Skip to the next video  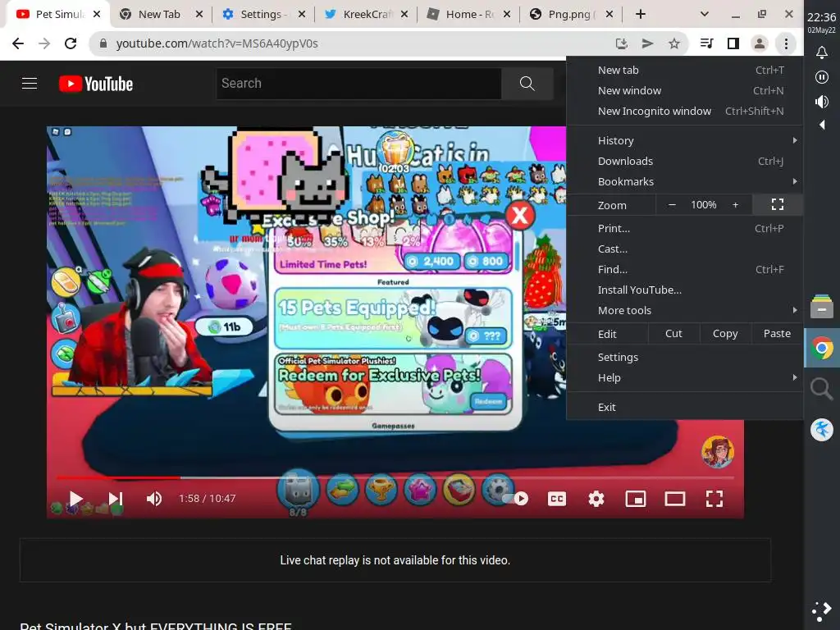pos(115,499)
